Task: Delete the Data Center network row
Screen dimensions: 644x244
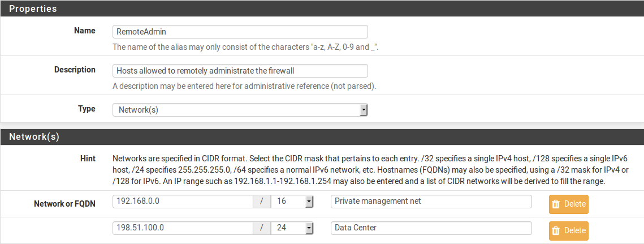Action: tap(568, 230)
